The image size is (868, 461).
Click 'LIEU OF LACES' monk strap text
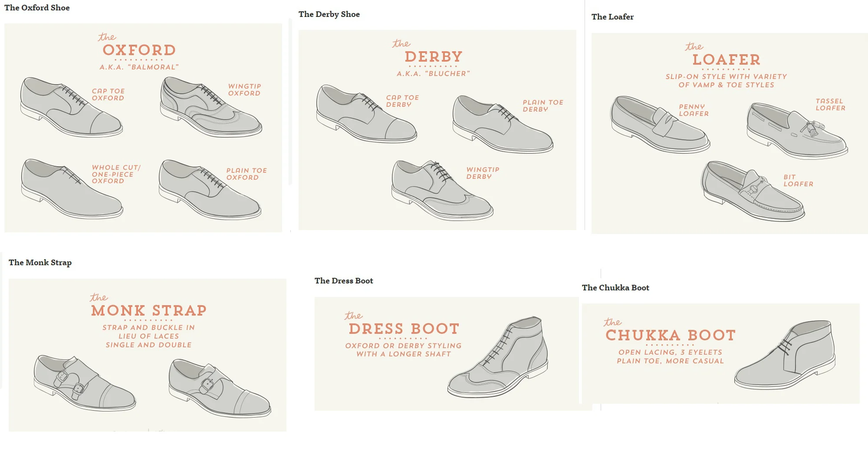(148, 336)
